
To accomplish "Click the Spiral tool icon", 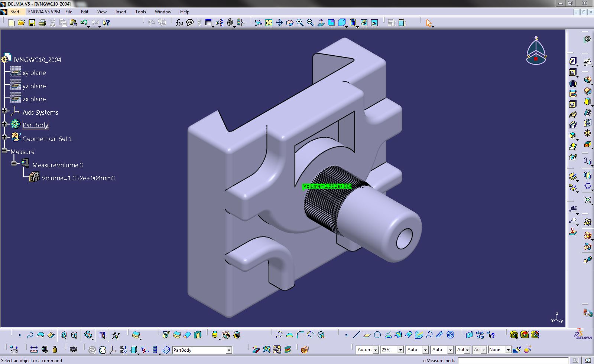I will click(450, 335).
